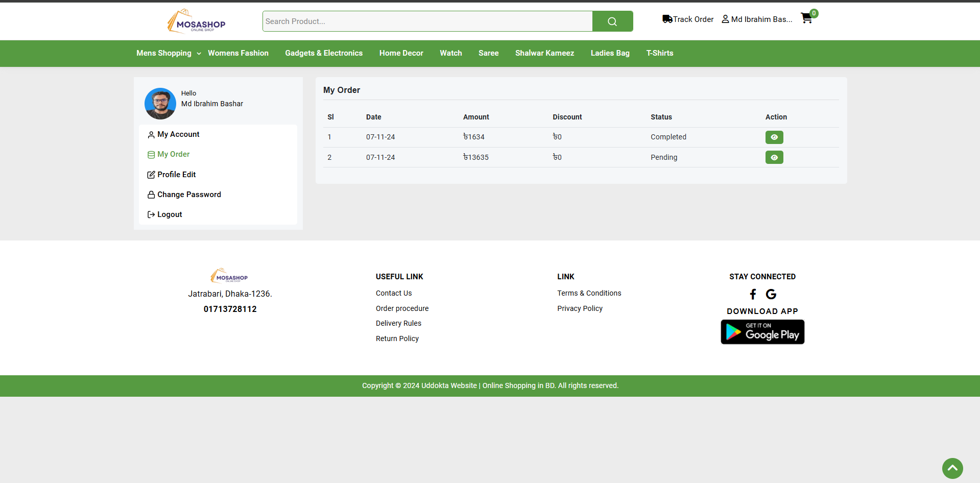Viewport: 980px width, 483px height.
Task: Log out using the sidebar Logout link
Action: 170,214
